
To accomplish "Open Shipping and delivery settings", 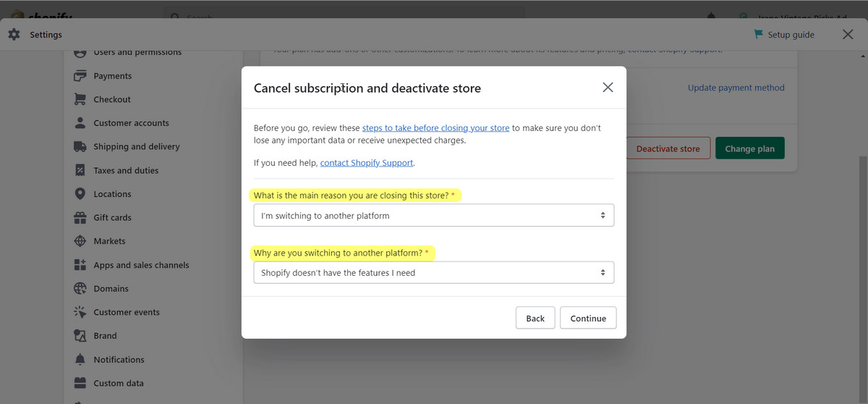I will 137,146.
